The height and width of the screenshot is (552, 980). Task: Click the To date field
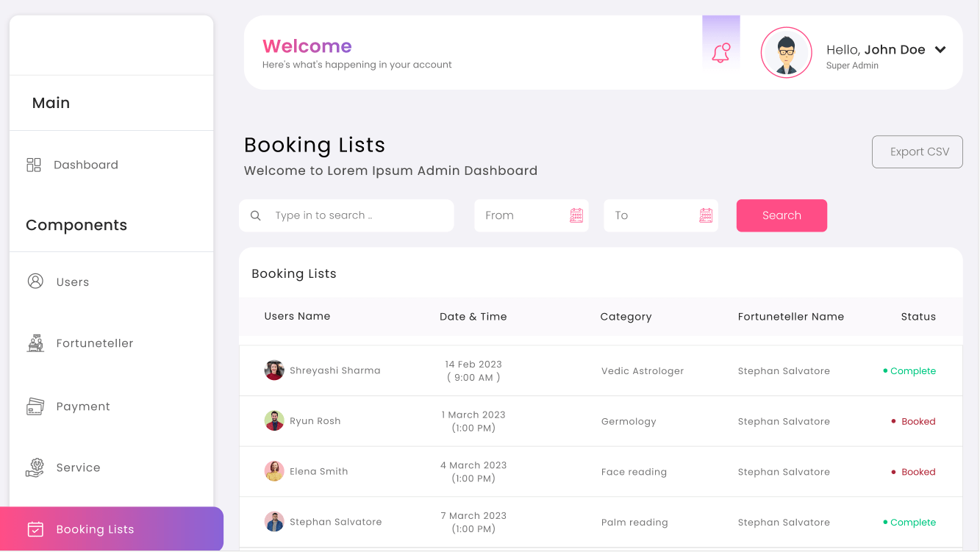tap(661, 215)
